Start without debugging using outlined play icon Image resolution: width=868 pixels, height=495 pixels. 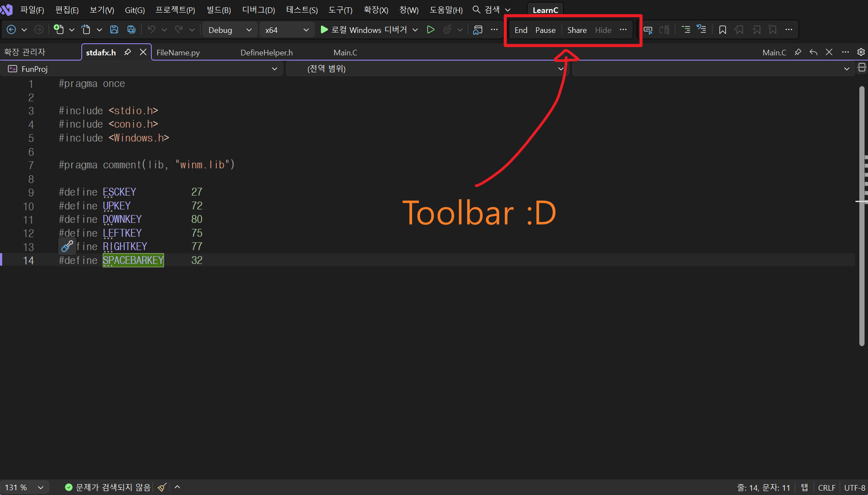pyautogui.click(x=430, y=29)
